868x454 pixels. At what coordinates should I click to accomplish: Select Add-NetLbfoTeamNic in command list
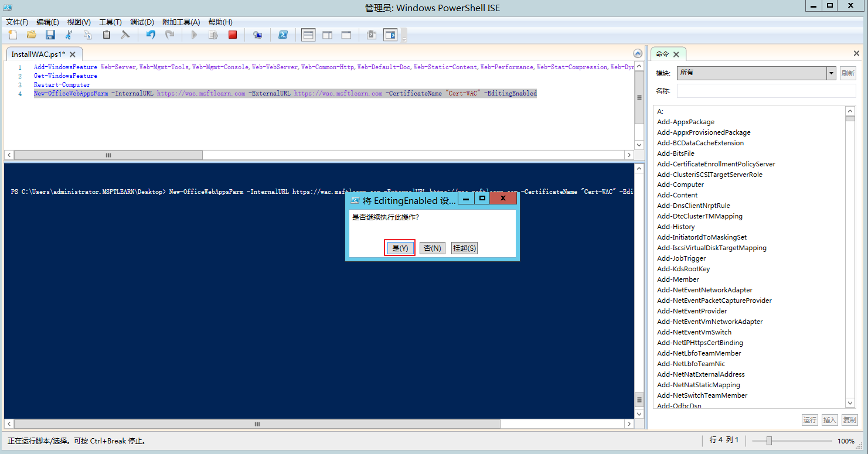point(691,364)
